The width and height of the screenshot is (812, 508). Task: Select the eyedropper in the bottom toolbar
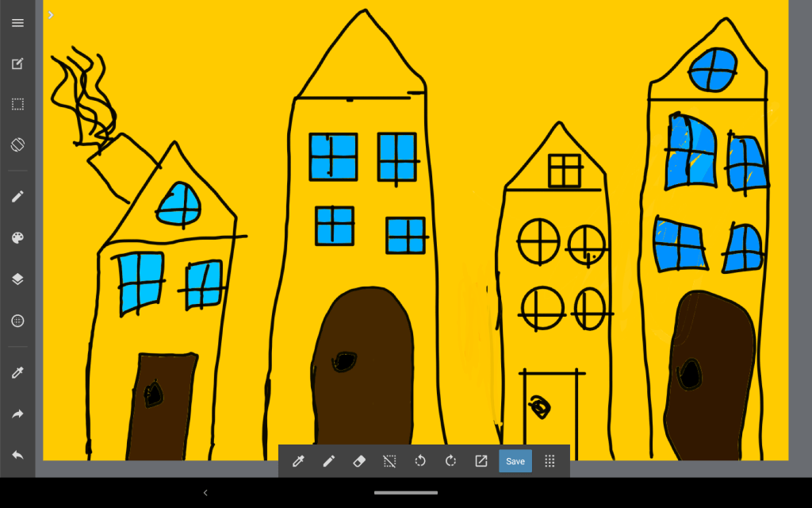click(x=298, y=461)
